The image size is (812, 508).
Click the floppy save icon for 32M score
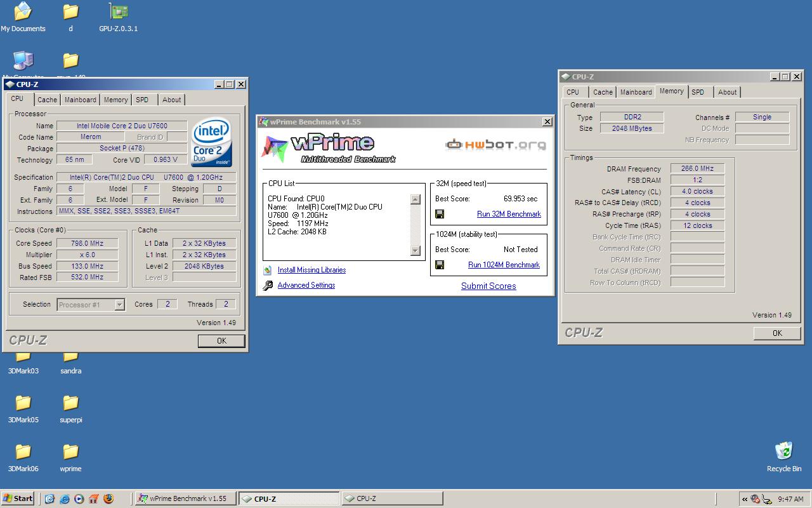(440, 214)
